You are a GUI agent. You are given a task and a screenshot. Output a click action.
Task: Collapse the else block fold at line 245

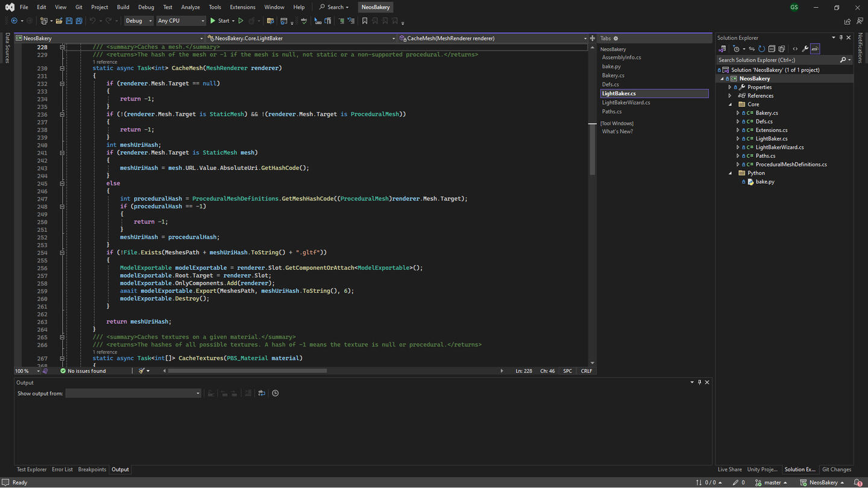pyautogui.click(x=62, y=183)
